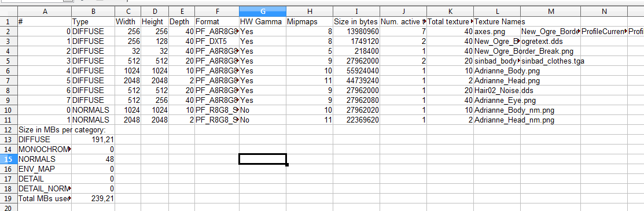
Task: Select the 'ogretext.dds' cell
Action: (550, 41)
